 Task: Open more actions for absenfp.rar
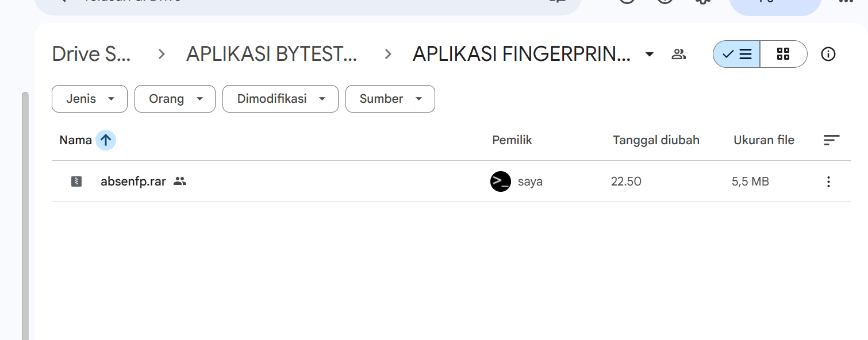point(828,182)
